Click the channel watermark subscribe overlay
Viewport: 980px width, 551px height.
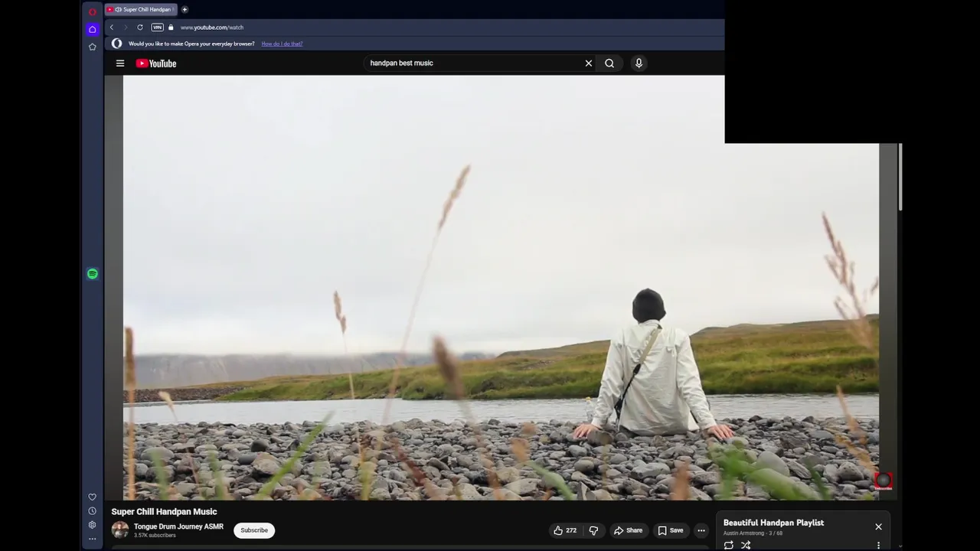pyautogui.click(x=883, y=481)
